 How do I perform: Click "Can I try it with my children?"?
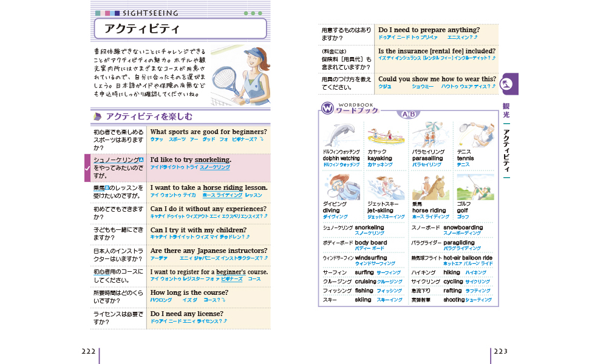[199, 230]
